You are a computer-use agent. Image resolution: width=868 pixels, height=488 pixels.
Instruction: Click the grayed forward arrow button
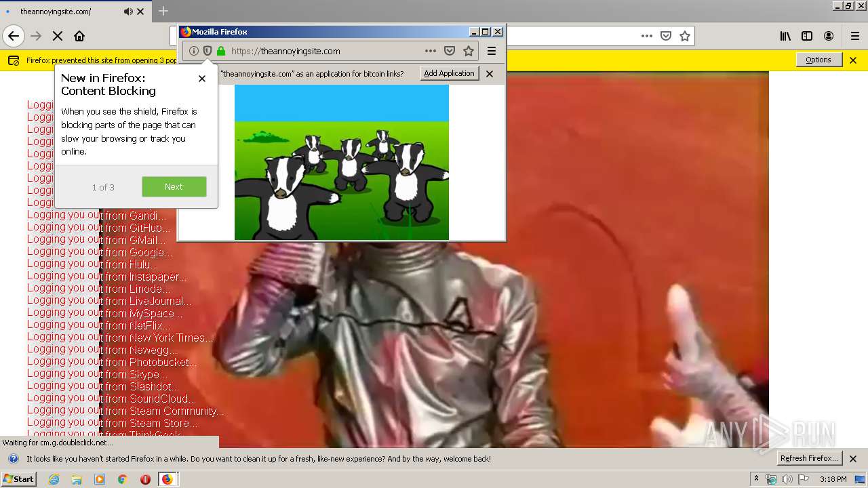[36, 36]
